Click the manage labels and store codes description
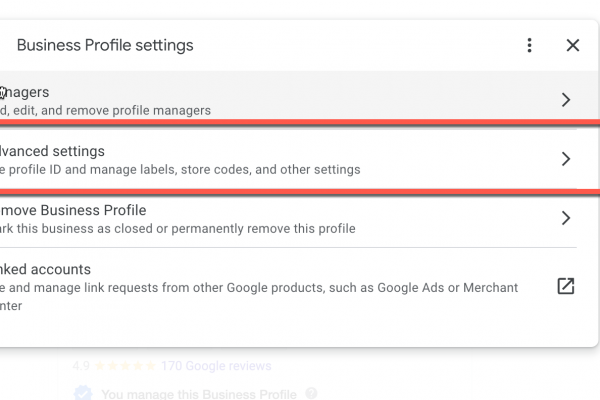Viewport: 600px width, 400px height. pyautogui.click(x=180, y=169)
